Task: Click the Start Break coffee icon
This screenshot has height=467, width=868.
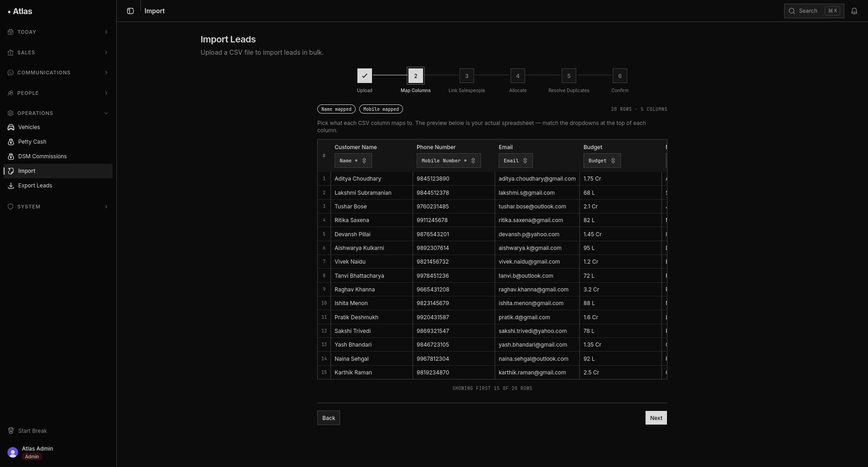Action: [11, 431]
